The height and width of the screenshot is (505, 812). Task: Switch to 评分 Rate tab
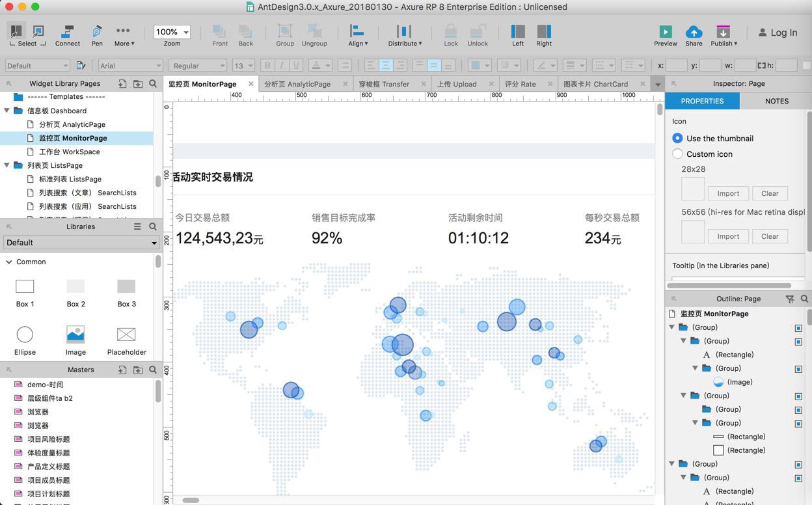click(521, 84)
